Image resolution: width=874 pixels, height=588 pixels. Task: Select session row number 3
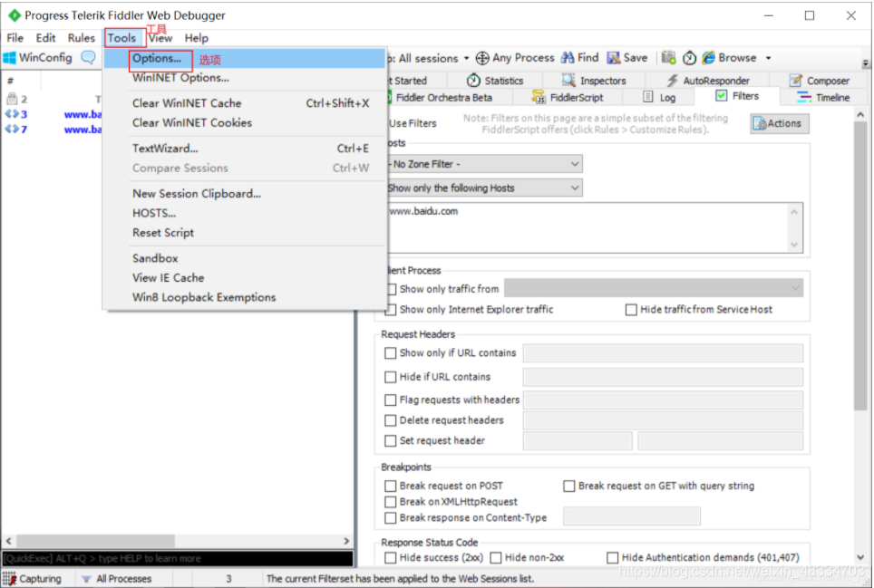coord(53,114)
